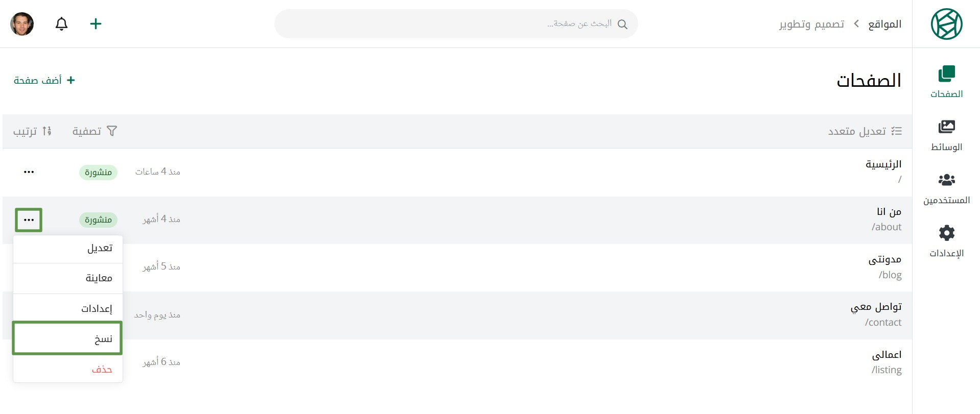Open the user avatar profile
This screenshot has width=980, height=414.
click(22, 24)
